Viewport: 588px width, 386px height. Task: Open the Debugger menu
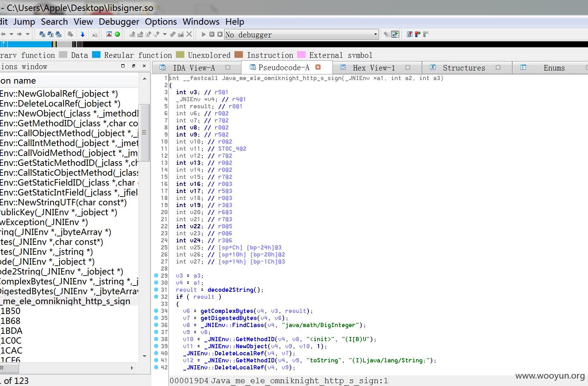119,22
